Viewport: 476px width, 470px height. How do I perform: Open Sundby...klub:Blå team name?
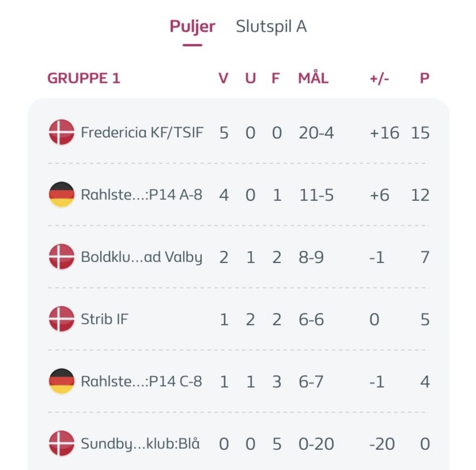[140, 444]
